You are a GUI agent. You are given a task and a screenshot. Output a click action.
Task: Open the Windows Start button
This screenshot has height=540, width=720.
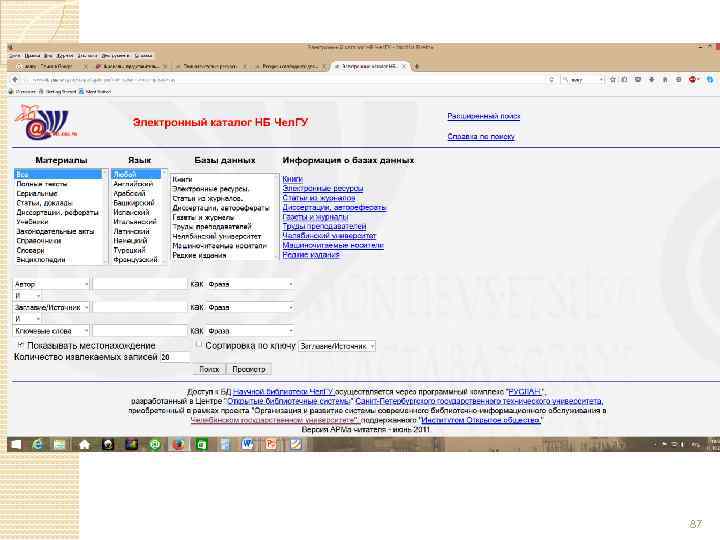point(16,444)
